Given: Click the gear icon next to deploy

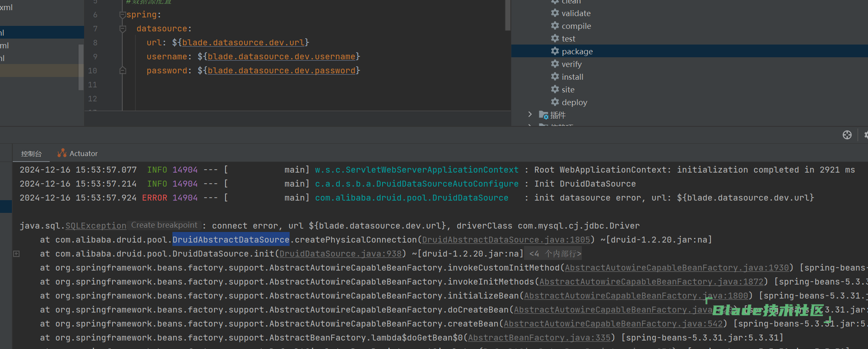Looking at the screenshot, I should 555,102.
